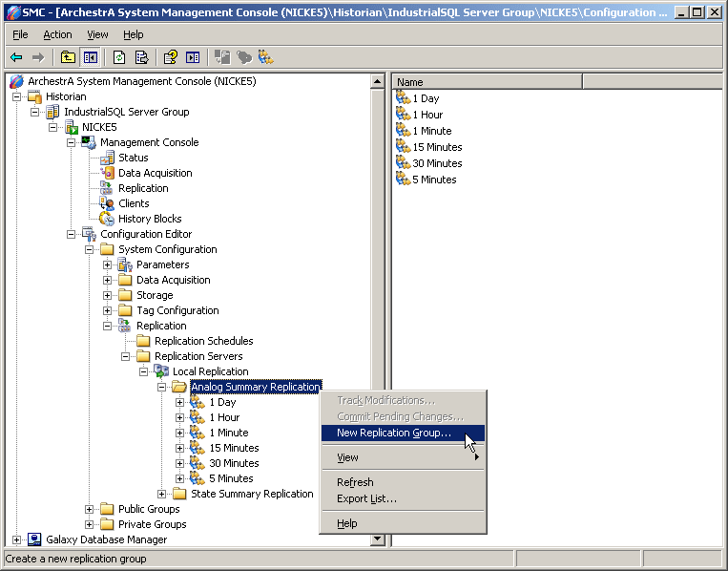Select the Analog Summary Replication tree item
This screenshot has width=728, height=571.
click(256, 387)
